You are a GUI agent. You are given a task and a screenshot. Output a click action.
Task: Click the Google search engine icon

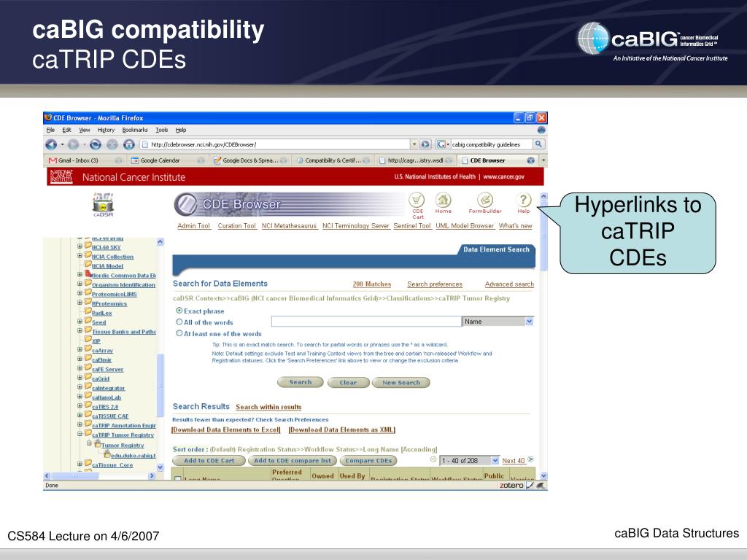coord(441,144)
